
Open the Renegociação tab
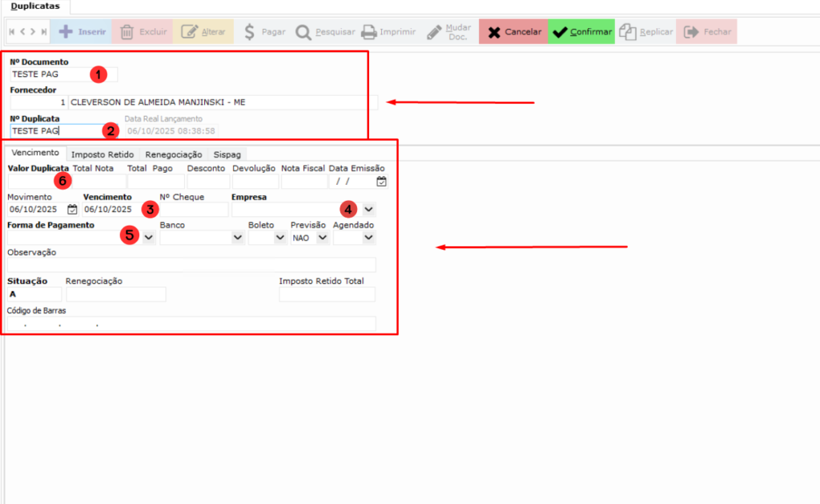(174, 154)
